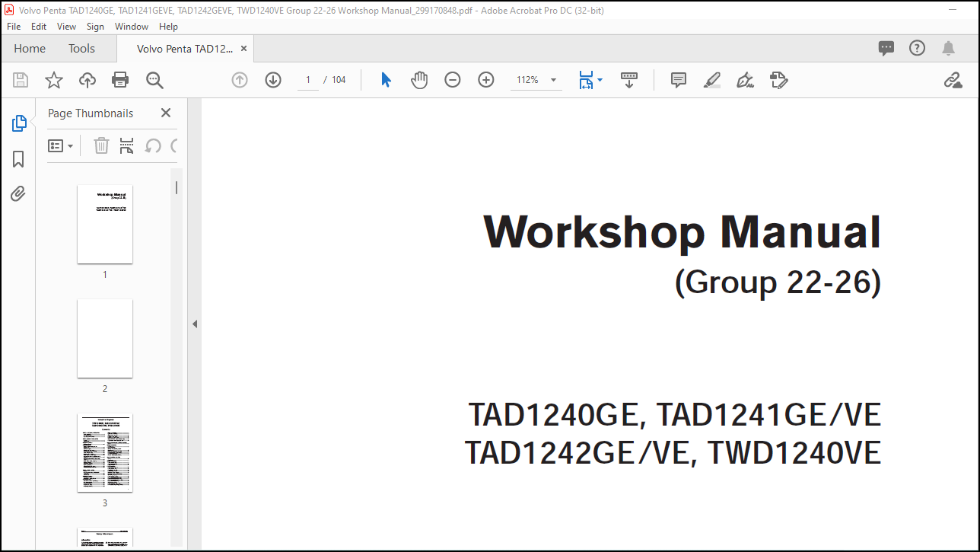Select the Volvo Penta TAD12... document tab
The height and width of the screenshot is (552, 980).
coord(185,48)
